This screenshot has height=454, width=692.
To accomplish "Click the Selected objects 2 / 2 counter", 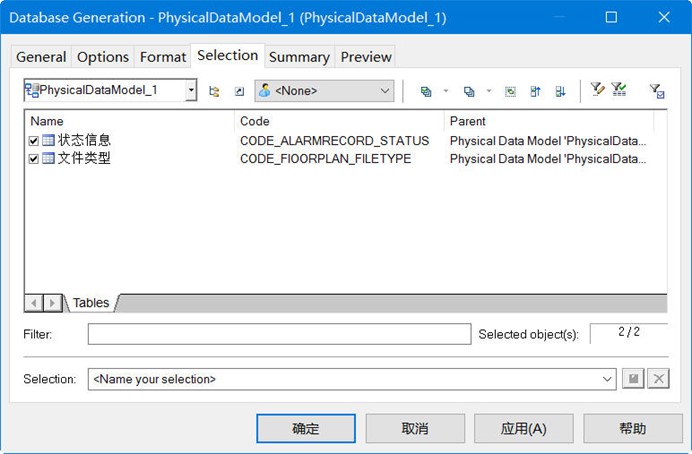I will (629, 332).
